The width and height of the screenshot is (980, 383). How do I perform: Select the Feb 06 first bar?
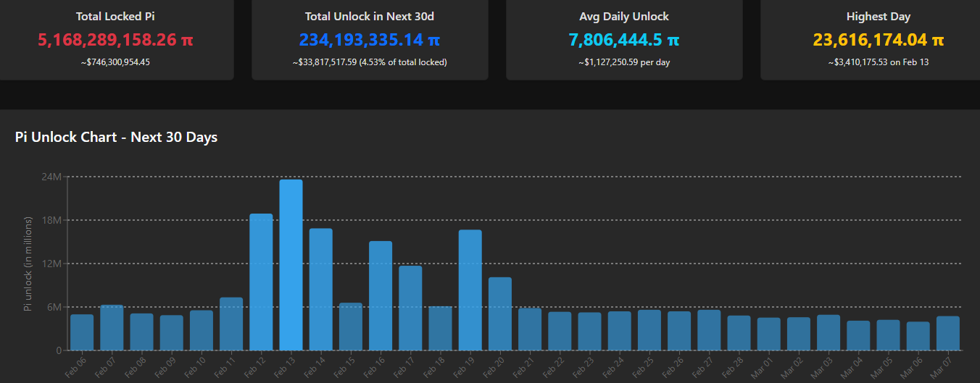coord(82,332)
